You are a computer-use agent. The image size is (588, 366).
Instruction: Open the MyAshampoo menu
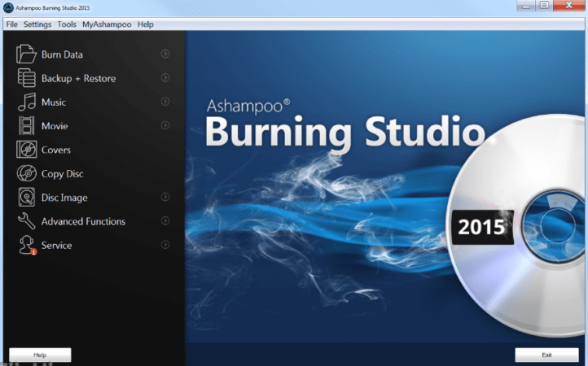coord(107,24)
